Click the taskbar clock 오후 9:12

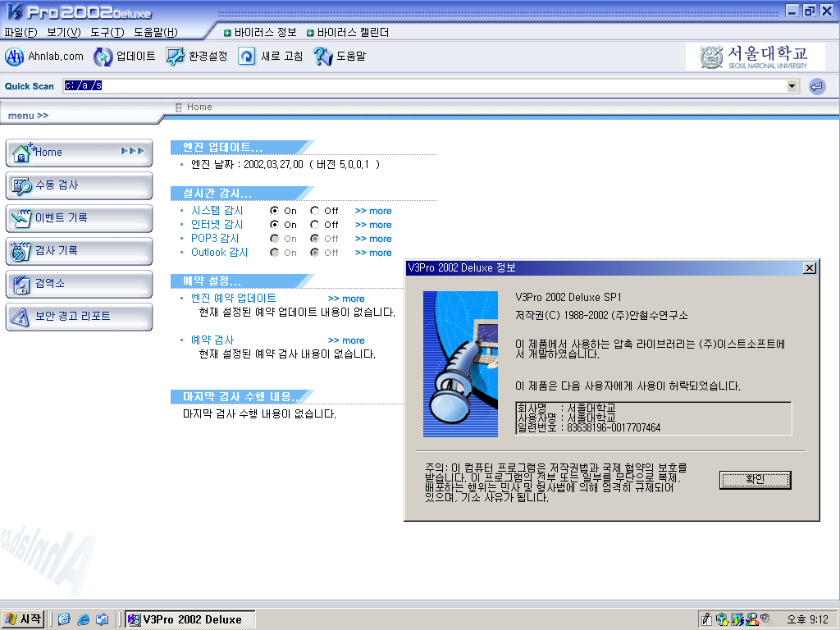[x=807, y=619]
